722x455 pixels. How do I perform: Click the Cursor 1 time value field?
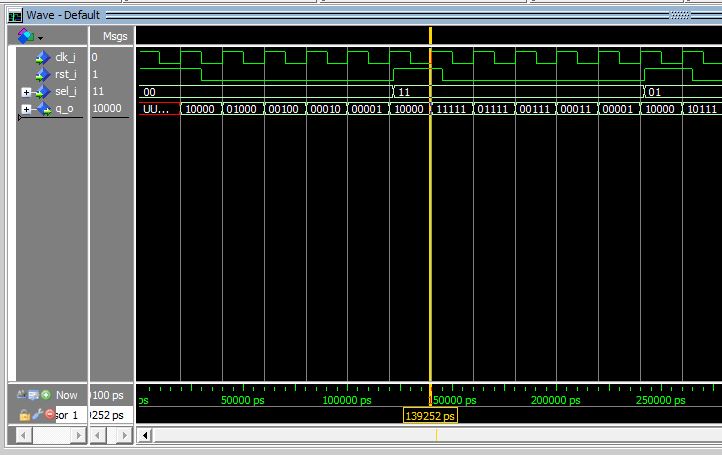[108, 415]
